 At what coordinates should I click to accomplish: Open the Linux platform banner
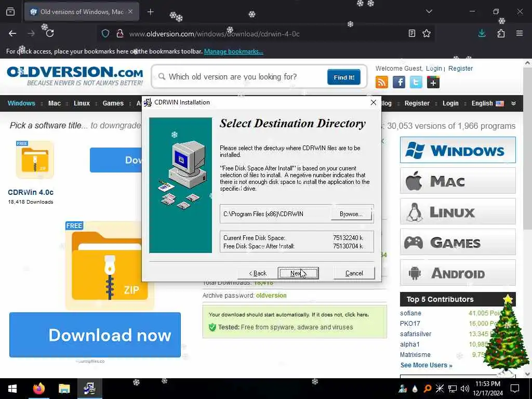pyautogui.click(x=458, y=211)
